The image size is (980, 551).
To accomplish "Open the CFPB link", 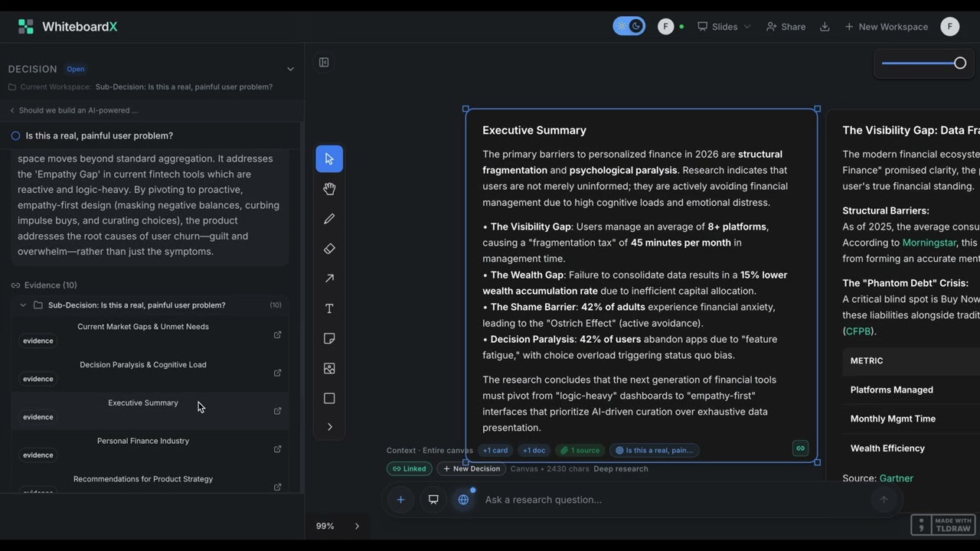I will pyautogui.click(x=859, y=331).
